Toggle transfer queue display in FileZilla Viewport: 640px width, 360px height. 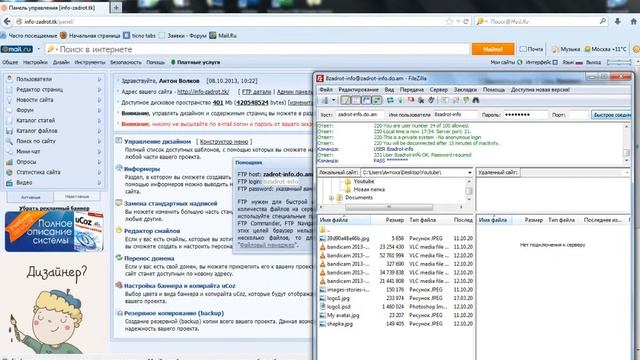click(x=376, y=100)
